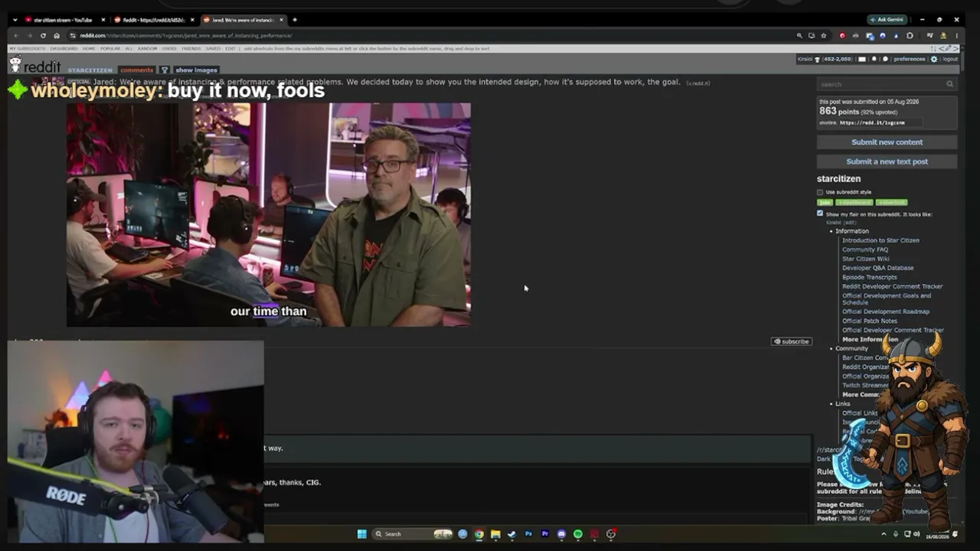
Task: Click the shortlink URL field
Action: click(880, 122)
